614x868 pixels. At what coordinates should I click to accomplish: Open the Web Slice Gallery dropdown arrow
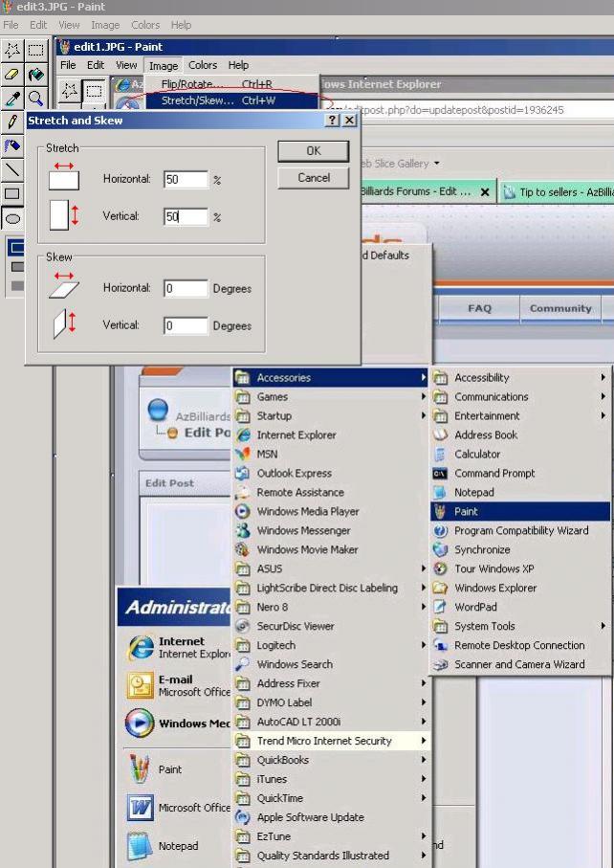(x=437, y=164)
